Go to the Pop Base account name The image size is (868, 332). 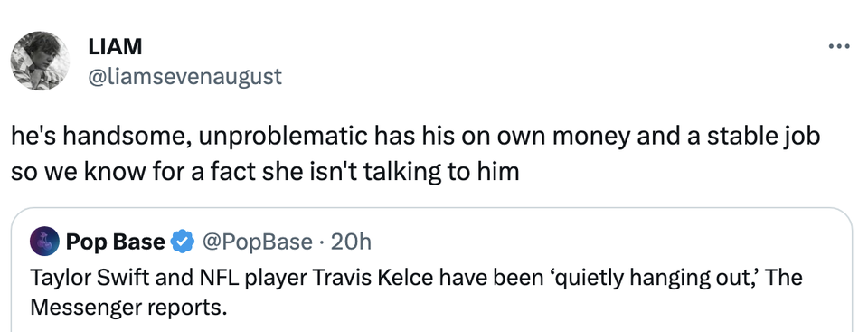115,242
